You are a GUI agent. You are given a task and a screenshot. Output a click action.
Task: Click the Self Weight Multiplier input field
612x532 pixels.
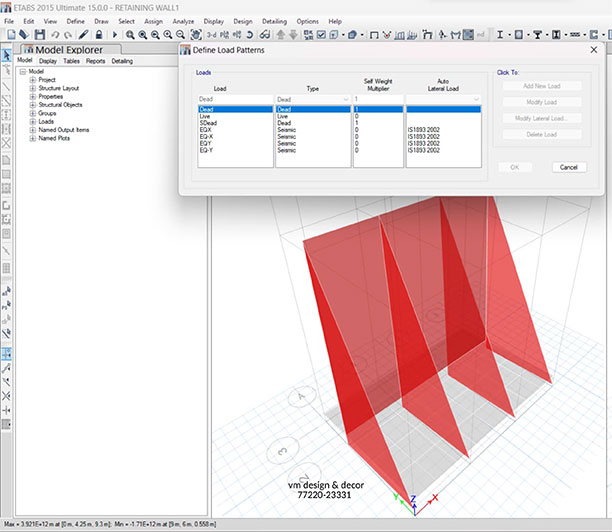pyautogui.click(x=377, y=99)
